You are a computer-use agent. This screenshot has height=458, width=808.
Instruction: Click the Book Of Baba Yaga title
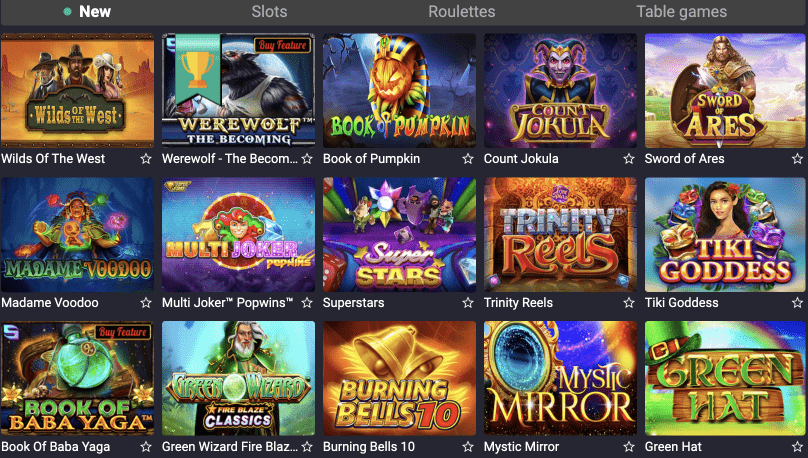click(56, 447)
